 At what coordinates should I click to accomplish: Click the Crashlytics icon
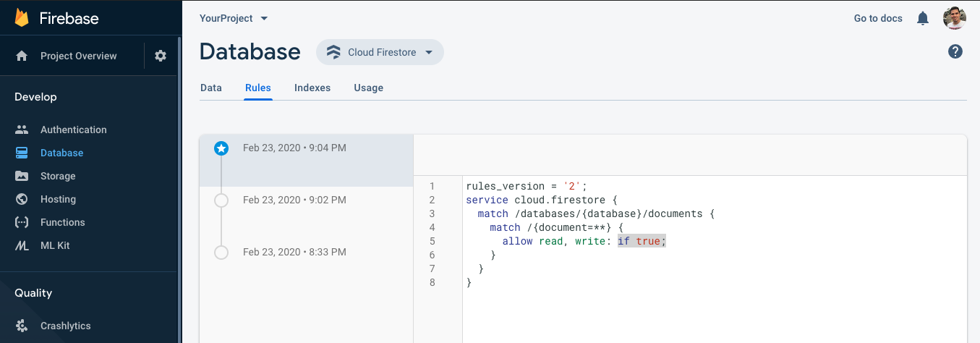tap(22, 326)
